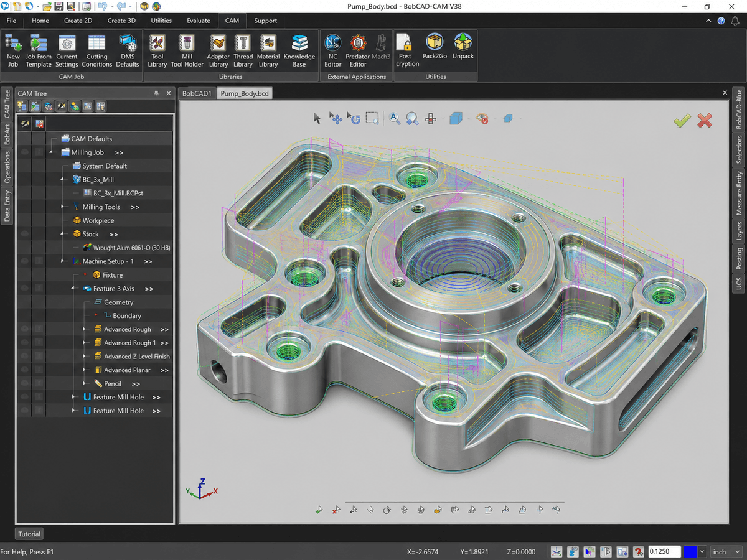Screen dimensions: 747x560
Task: Choose the rotate cursor tool in viewport
Action: [x=354, y=118]
